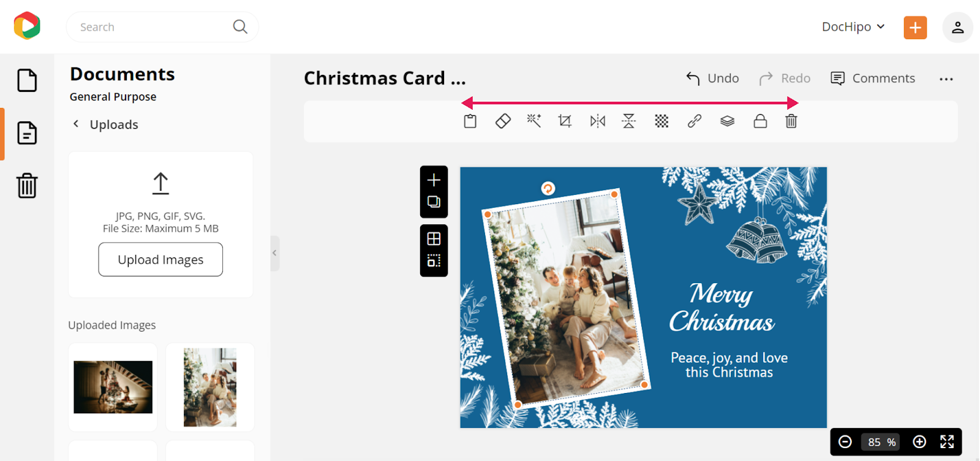The width and height of the screenshot is (980, 461).
Task: Click Undo in the editor header
Action: 712,78
